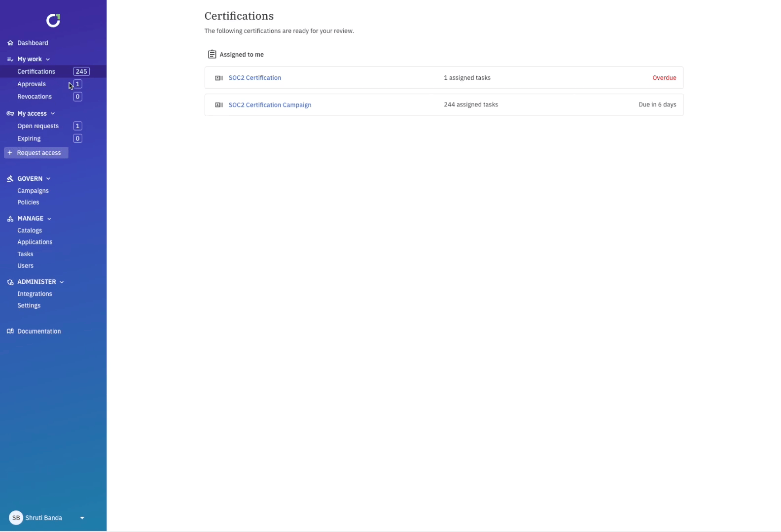Open the overdue SOC2 Certification link
Screen dimensions: 781x532
point(255,78)
